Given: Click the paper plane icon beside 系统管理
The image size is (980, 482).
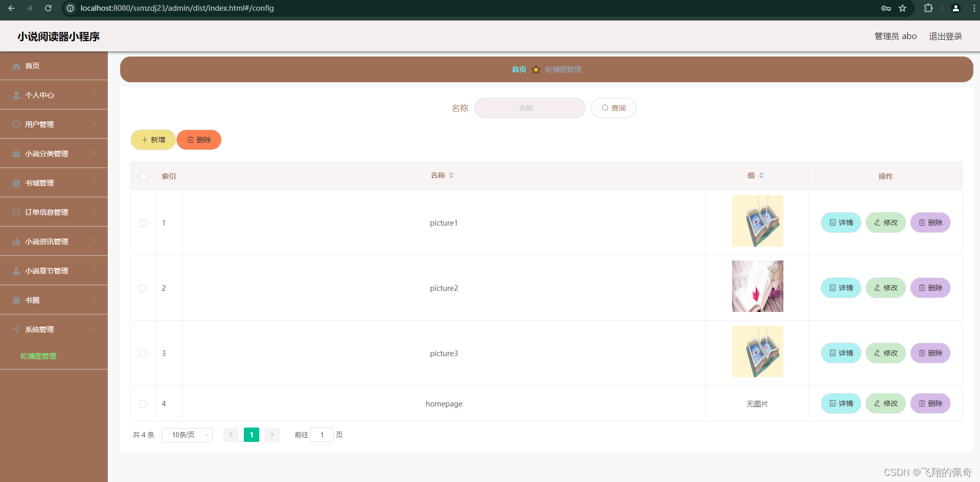Looking at the screenshot, I should (x=16, y=330).
